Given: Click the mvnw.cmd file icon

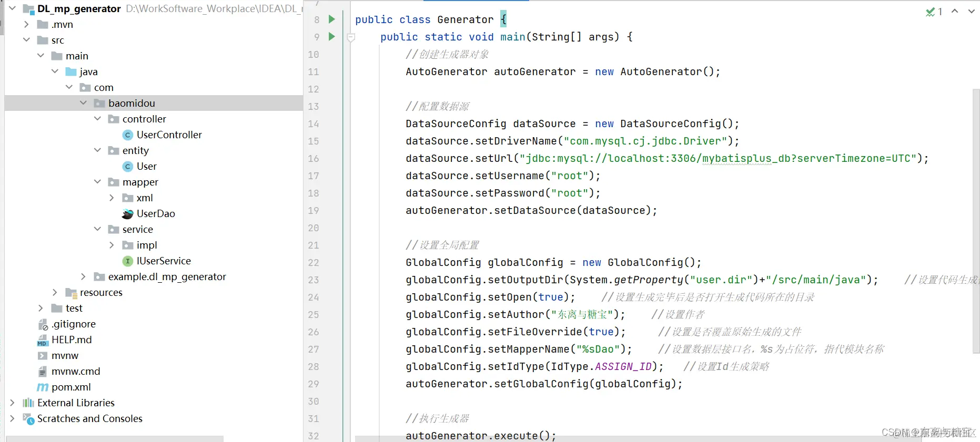Looking at the screenshot, I should (x=43, y=372).
